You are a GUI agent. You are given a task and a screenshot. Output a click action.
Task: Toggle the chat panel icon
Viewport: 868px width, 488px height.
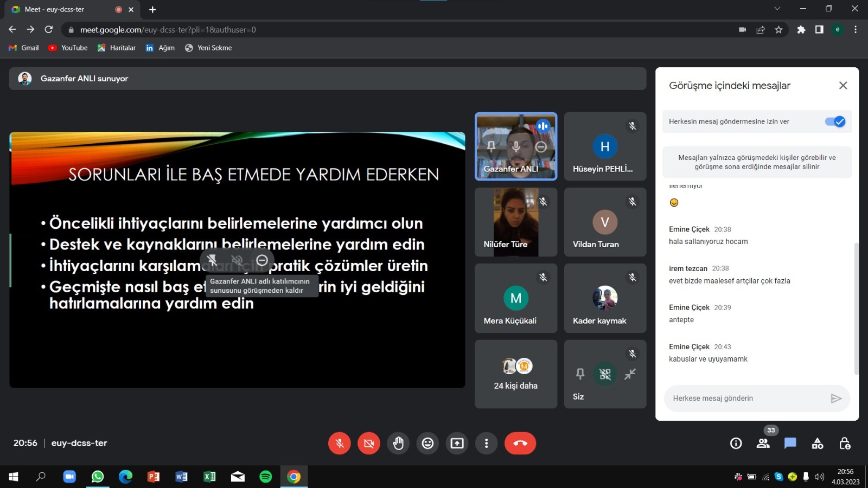(x=790, y=444)
